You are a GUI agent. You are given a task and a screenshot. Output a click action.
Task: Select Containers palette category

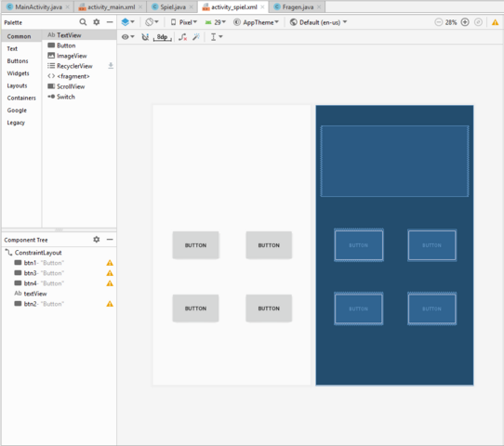point(21,98)
